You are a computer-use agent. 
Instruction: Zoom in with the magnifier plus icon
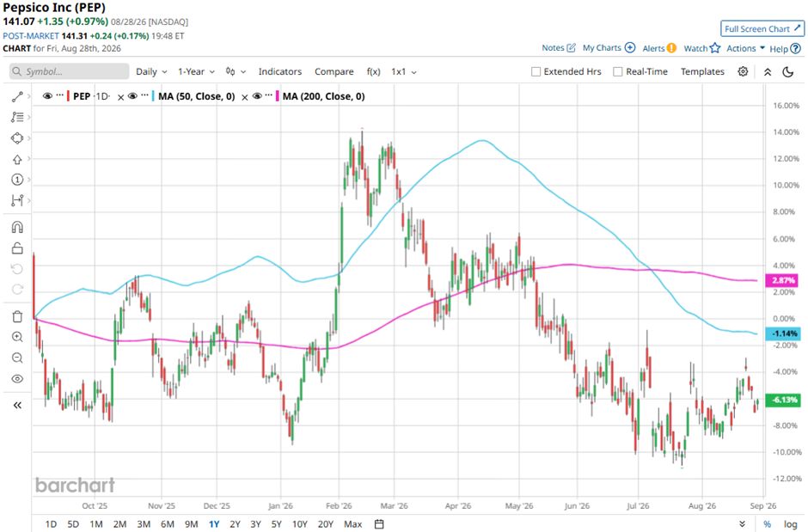coord(17,337)
